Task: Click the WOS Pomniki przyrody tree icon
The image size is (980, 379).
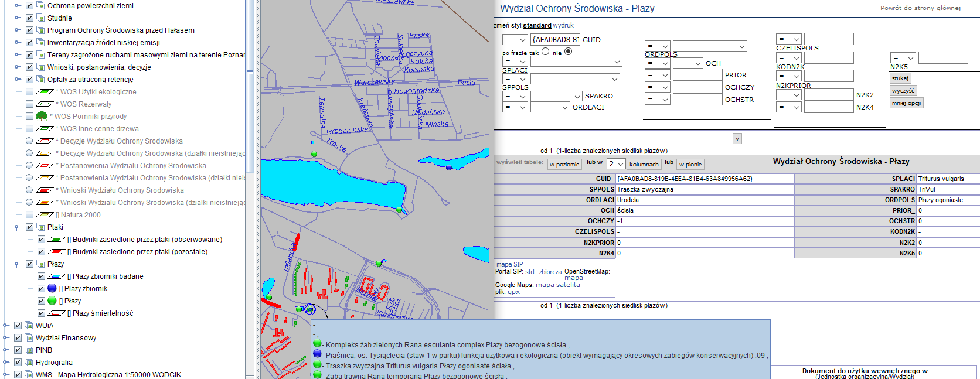Action: coord(42,116)
